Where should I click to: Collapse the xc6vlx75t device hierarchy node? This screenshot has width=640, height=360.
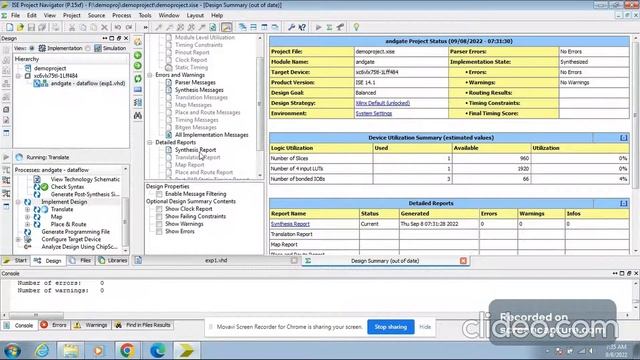(18, 76)
